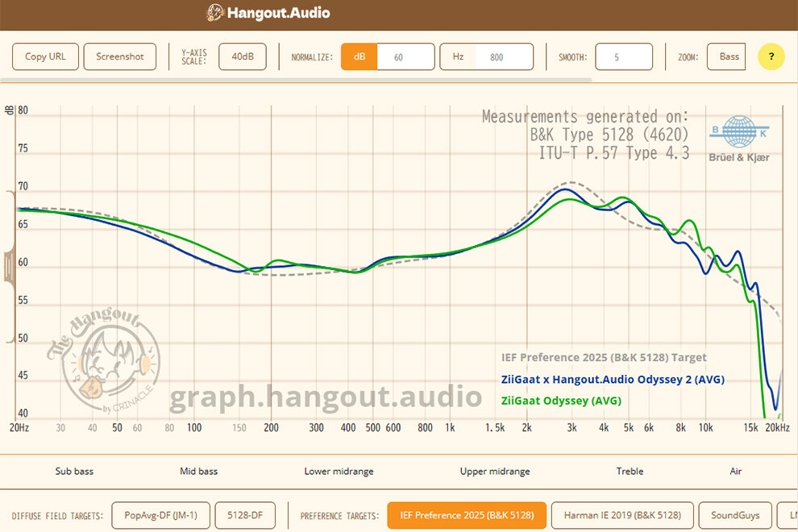
Task: Enable the SoundGuys preference target
Action: 735,515
